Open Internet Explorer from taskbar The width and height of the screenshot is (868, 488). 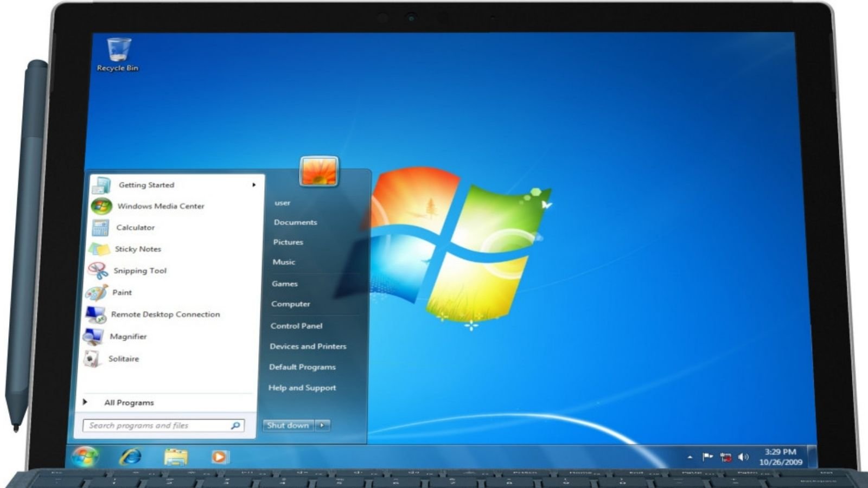point(130,457)
